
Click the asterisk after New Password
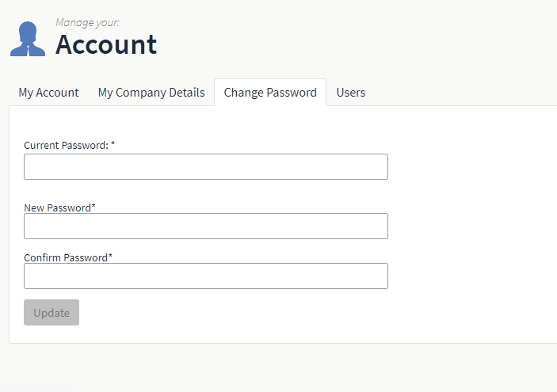point(93,206)
